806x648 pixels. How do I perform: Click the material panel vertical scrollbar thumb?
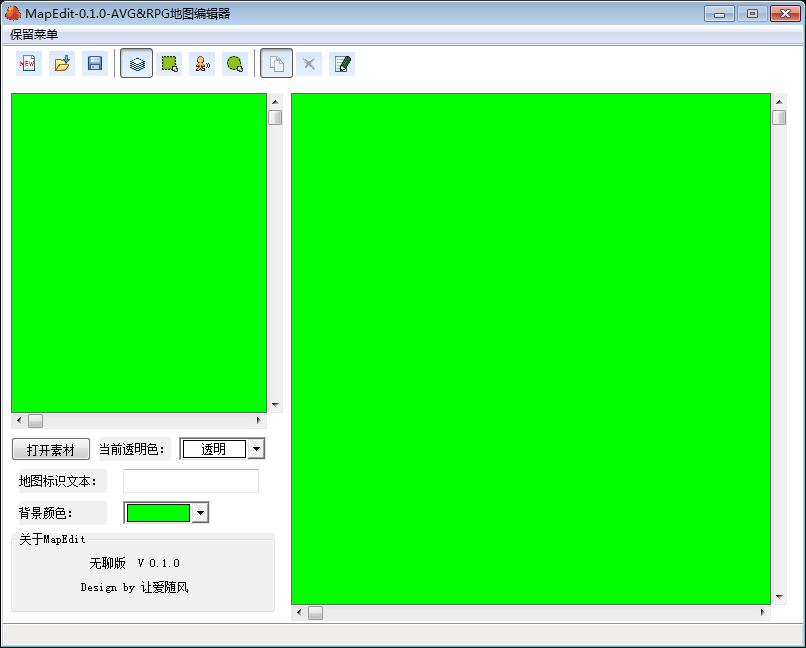[275, 118]
